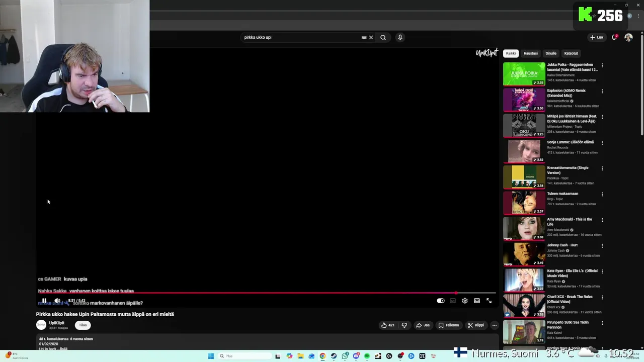
Task: Subscribe with the Tilaa button
Action: point(83,325)
